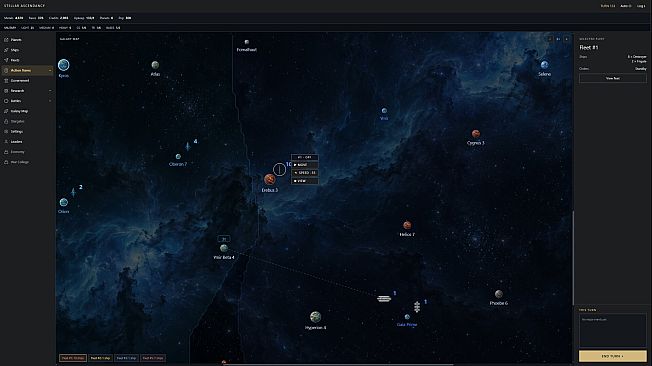Select the fleet icon above Gaia Prime

[417, 307]
